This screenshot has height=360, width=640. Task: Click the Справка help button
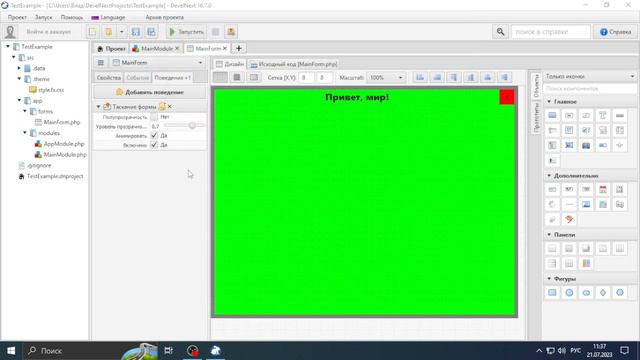616,32
